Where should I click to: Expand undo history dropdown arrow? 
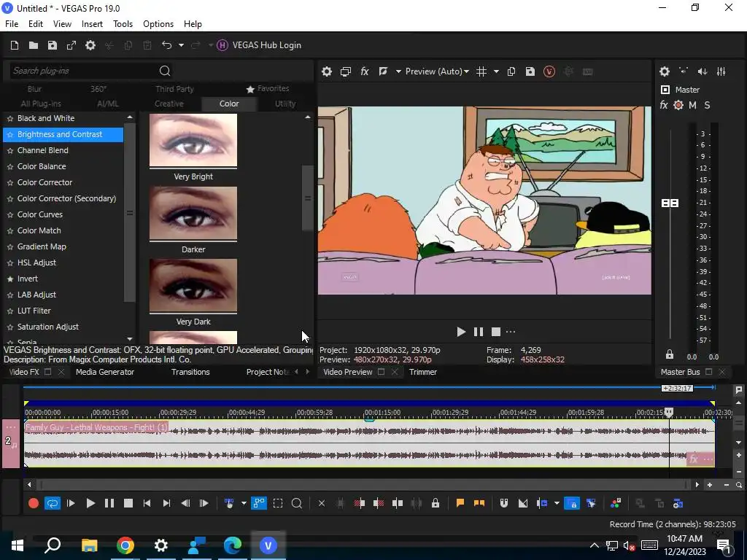(181, 45)
